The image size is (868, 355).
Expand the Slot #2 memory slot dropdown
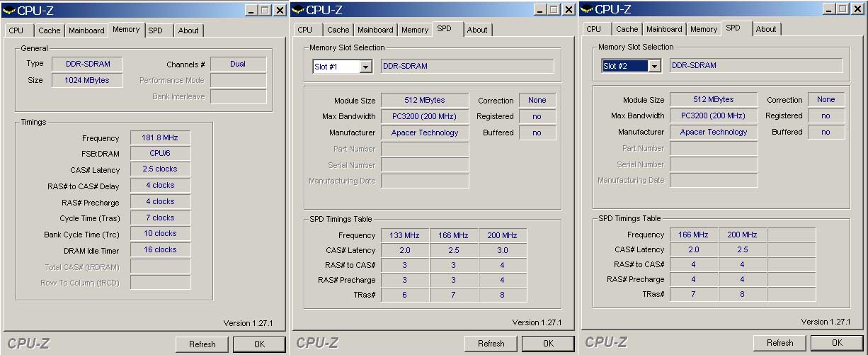click(x=654, y=66)
